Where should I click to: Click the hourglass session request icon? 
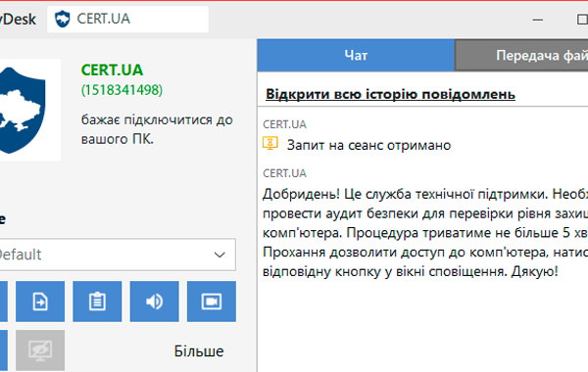click(270, 144)
